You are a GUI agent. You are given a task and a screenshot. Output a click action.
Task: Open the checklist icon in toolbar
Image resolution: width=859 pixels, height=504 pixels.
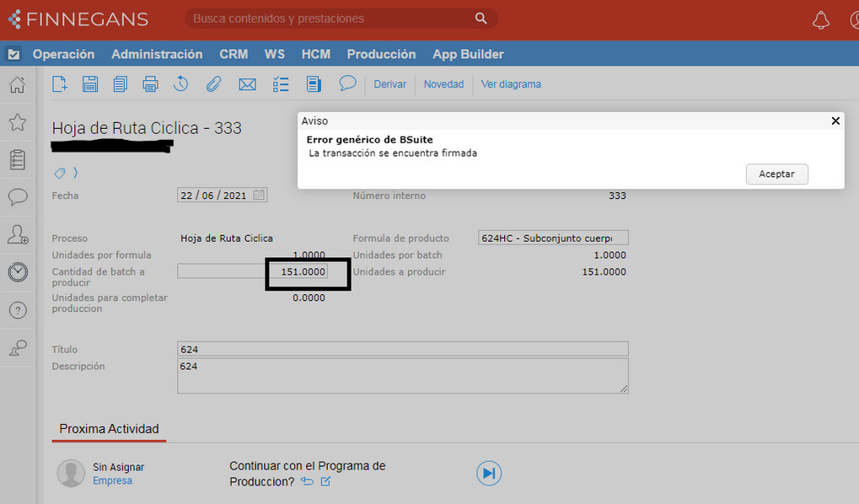[281, 84]
